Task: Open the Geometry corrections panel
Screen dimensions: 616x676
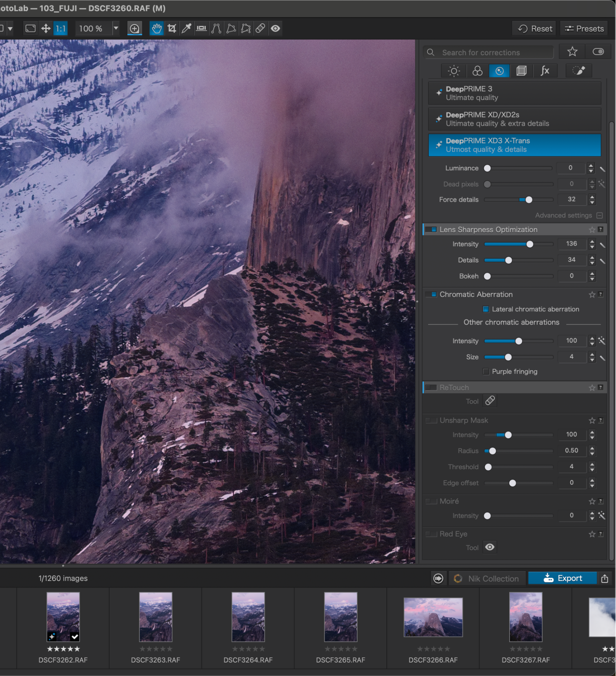Action: coord(521,71)
